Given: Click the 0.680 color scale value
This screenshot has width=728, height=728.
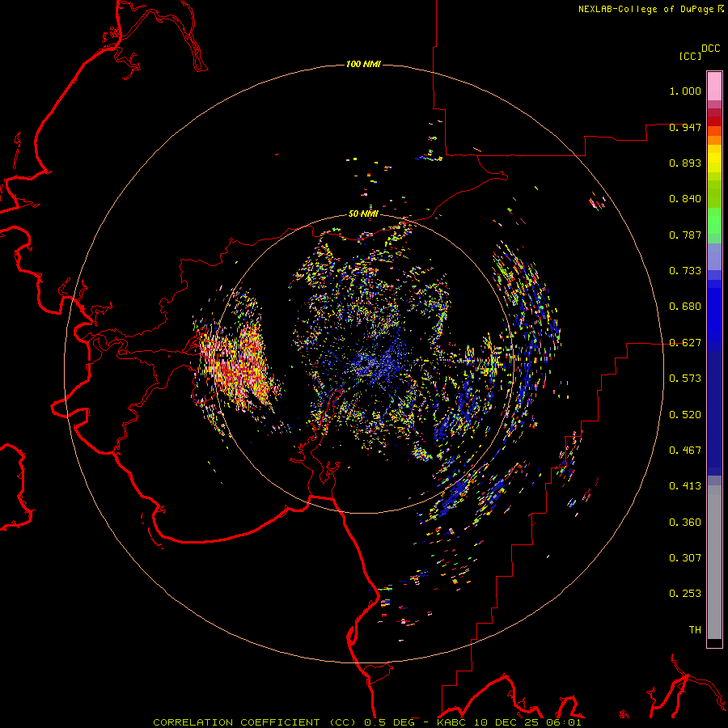Looking at the screenshot, I should (685, 307).
